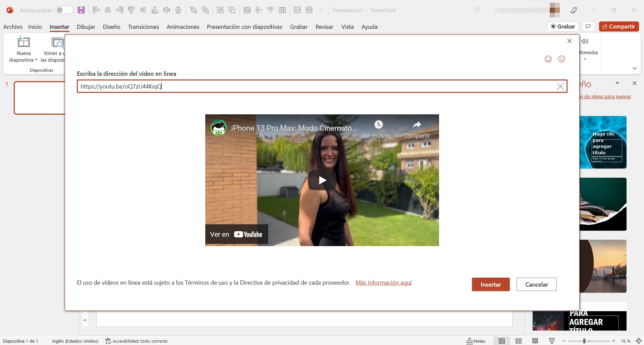Click Send Backward icon in quick access toolbar
Image resolution: width=644 pixels, height=345 pixels.
point(205,10)
